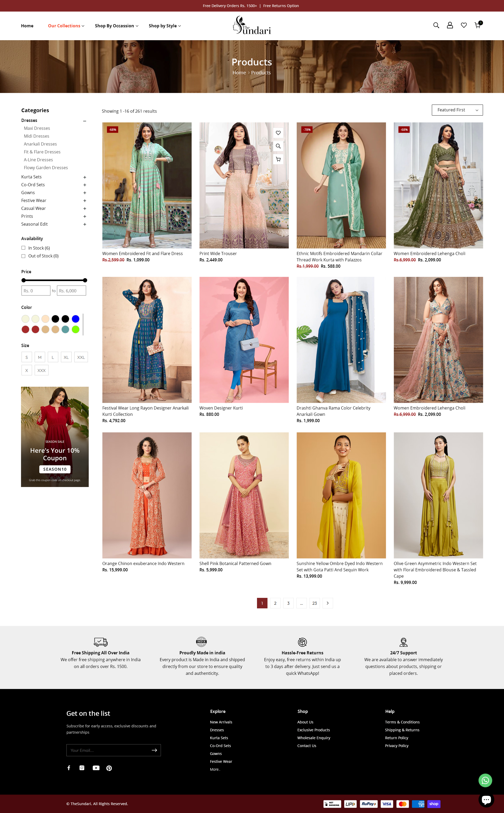Visit the Pinterest page icon

[109, 768]
